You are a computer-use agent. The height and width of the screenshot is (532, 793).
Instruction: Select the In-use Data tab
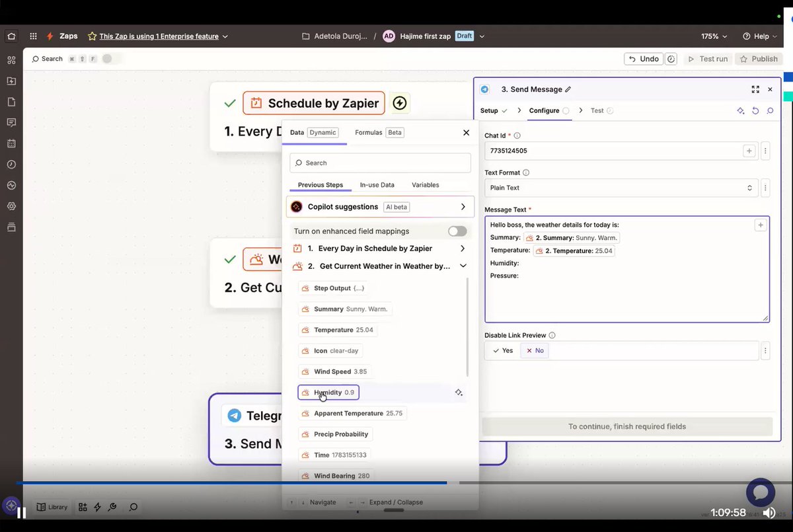tap(377, 185)
